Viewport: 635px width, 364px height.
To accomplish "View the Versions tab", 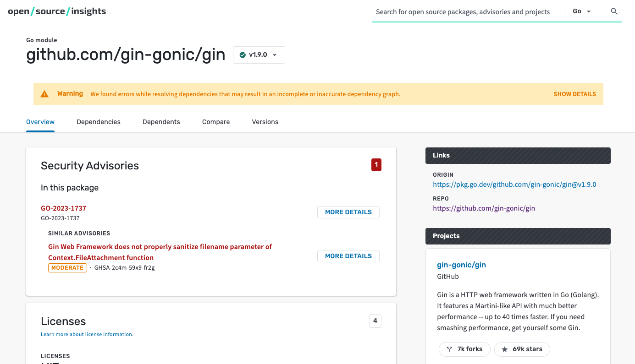I will click(265, 122).
